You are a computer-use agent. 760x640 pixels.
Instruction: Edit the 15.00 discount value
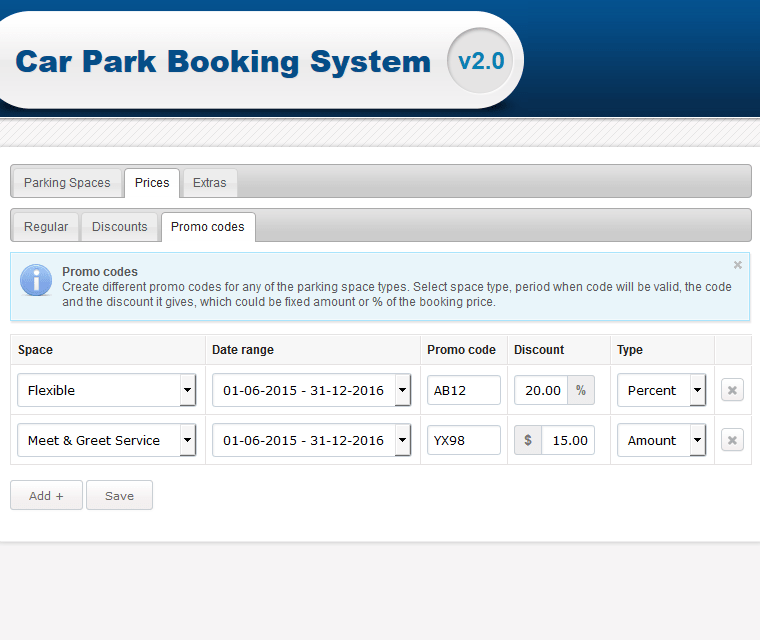click(568, 440)
